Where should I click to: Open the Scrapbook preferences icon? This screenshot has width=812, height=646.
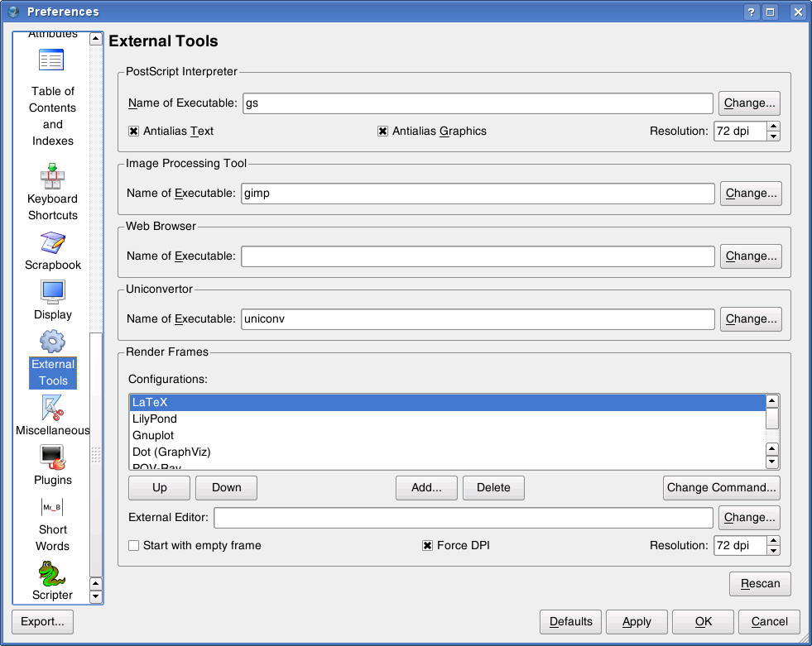(x=52, y=243)
